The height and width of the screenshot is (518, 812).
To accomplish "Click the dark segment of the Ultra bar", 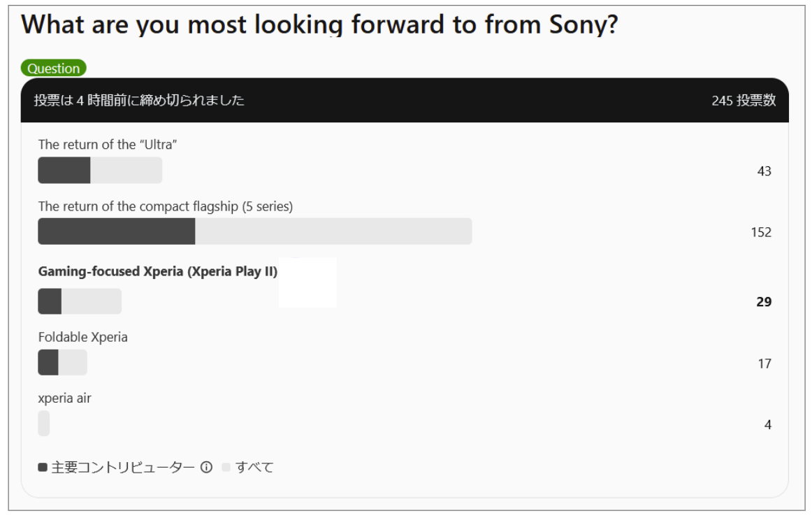I will click(x=64, y=171).
